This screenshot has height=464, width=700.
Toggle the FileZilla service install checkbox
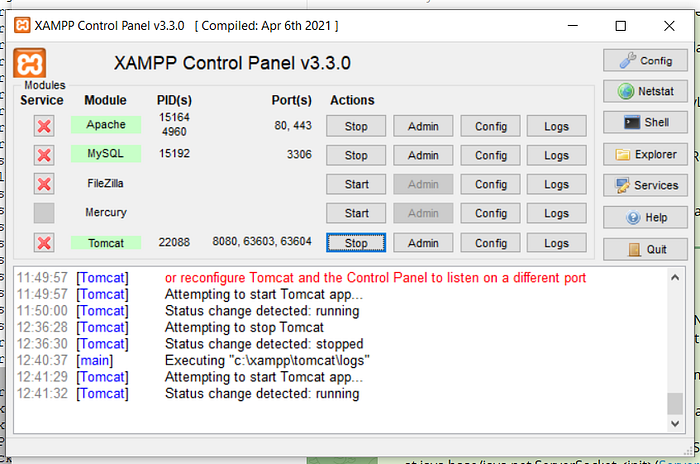(x=44, y=184)
